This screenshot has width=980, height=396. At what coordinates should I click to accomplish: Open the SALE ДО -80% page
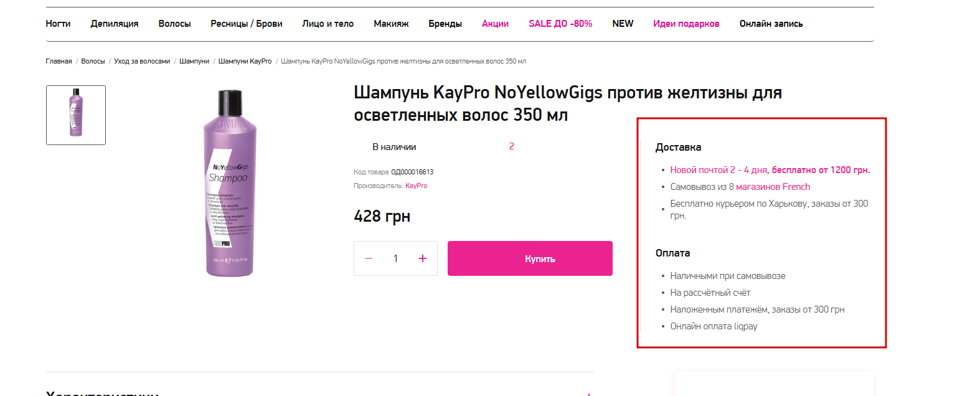[560, 24]
